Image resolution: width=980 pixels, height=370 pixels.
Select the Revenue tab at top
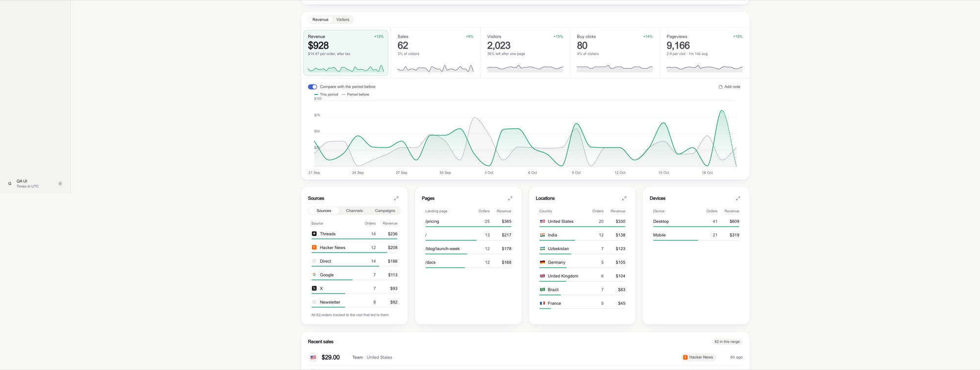tap(320, 20)
